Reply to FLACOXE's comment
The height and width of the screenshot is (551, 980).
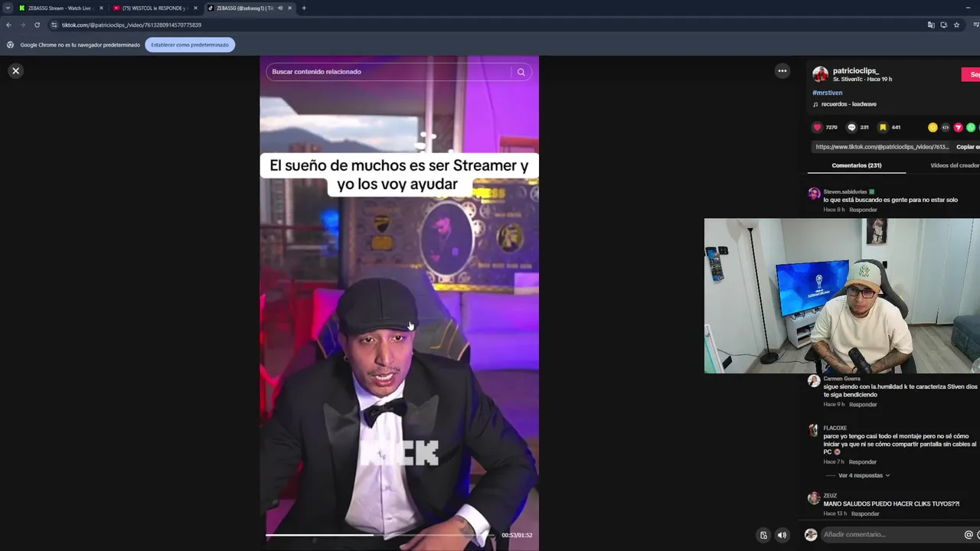863,462
